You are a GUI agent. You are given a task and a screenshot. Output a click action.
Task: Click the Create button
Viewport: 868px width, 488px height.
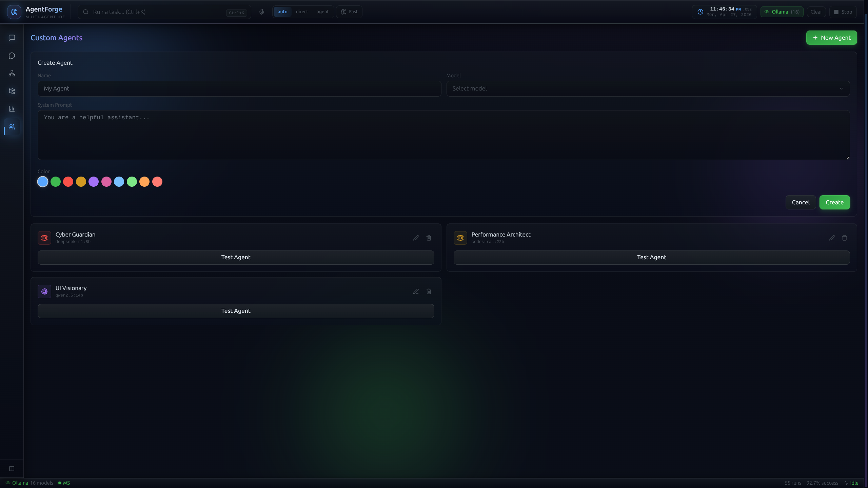[x=834, y=202]
